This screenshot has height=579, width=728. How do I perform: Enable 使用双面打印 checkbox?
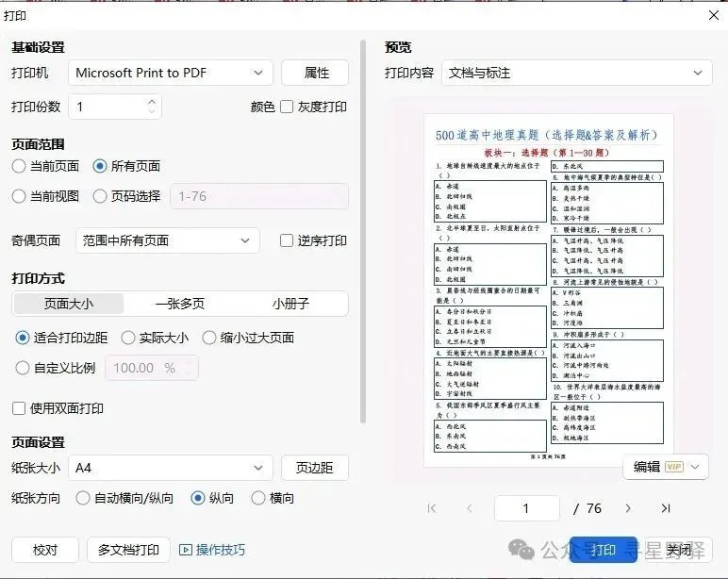pos(19,408)
